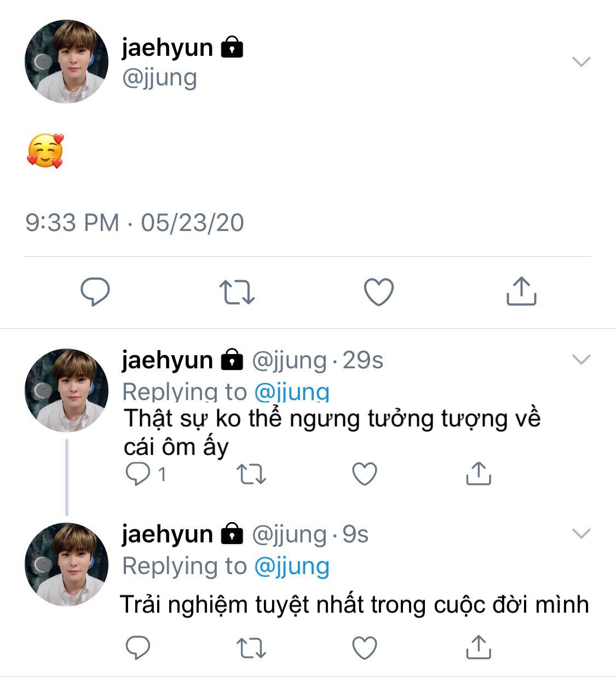The width and height of the screenshot is (616, 677).
Task: Like the 'Trải nghiệm tuyệt nhất' tweet
Action: [x=365, y=648]
